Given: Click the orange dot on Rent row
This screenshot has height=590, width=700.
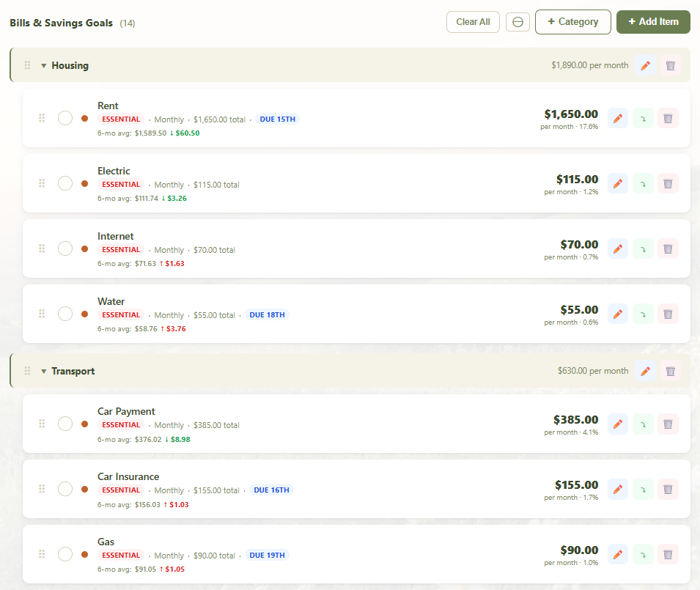Looking at the screenshot, I should coord(84,118).
